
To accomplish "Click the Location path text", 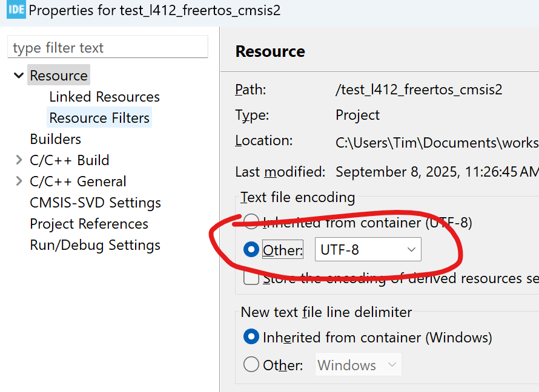I will click(436, 143).
